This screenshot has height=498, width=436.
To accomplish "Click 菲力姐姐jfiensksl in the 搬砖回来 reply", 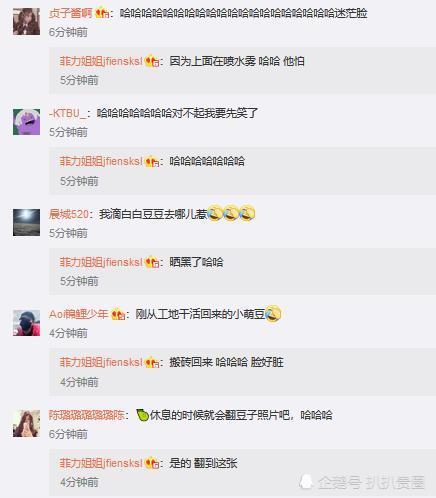I will pyautogui.click(x=101, y=362).
